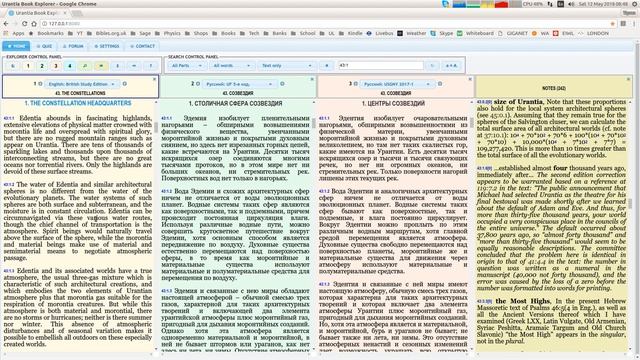Image resolution: width=640 pixels, height=360 pixels.
Task: Toggle the small box right of Русский UF dropdown
Action: pos(282,84)
